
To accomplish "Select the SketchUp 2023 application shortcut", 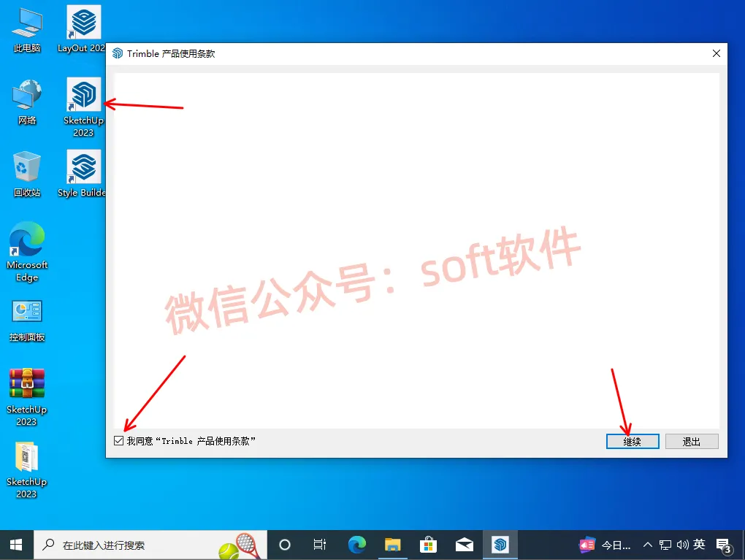I will [83, 107].
